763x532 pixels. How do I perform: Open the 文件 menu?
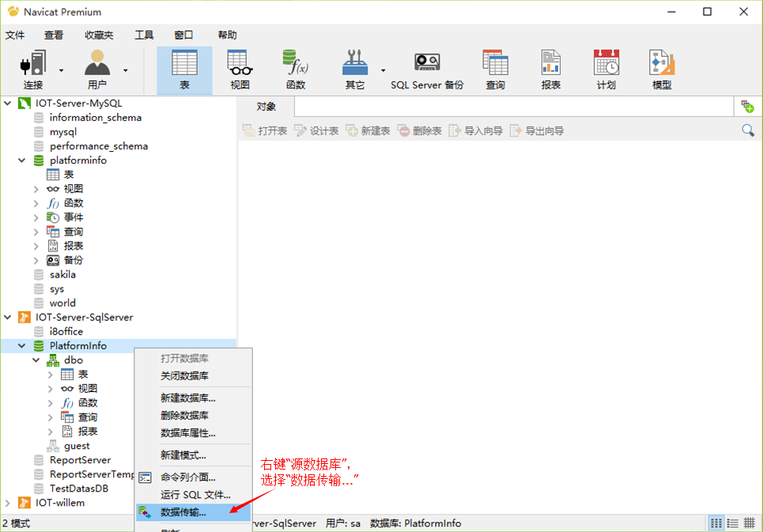click(x=15, y=35)
